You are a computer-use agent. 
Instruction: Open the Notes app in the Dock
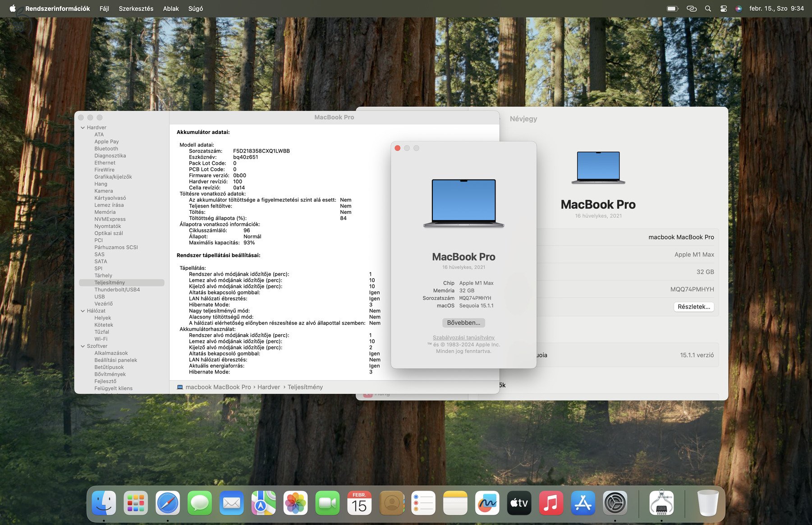[455, 503]
